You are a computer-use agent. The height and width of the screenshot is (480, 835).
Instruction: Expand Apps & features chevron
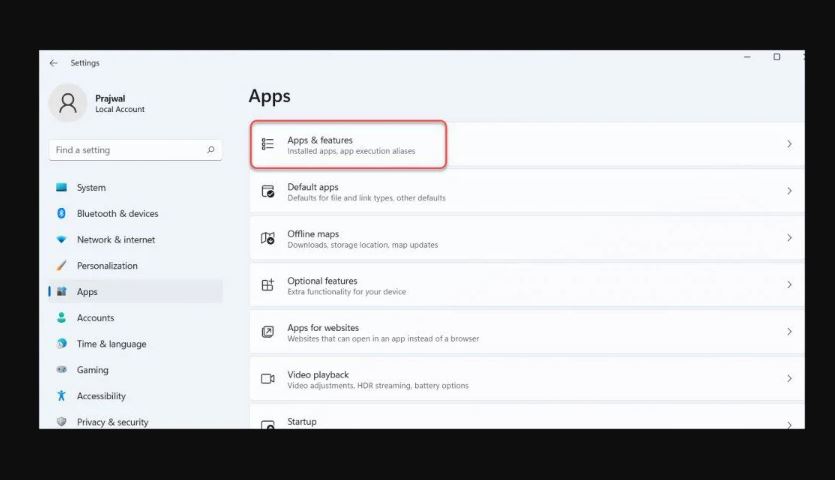(x=789, y=144)
